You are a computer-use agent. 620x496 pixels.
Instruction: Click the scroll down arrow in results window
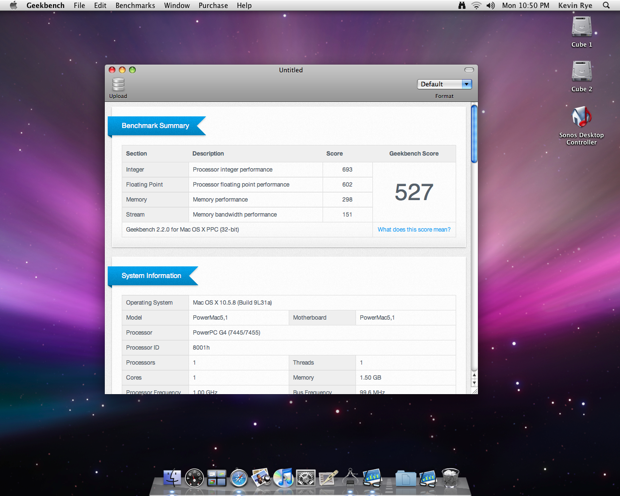(x=474, y=383)
